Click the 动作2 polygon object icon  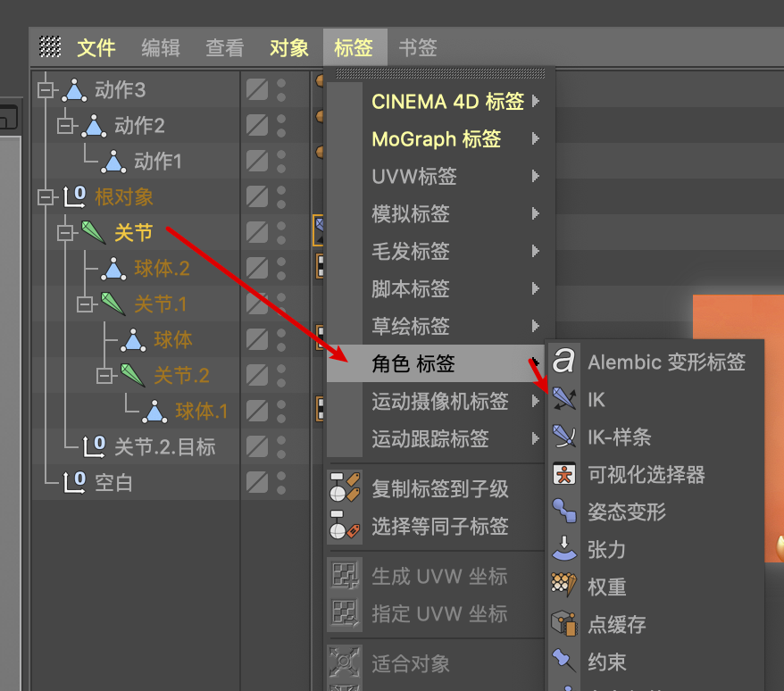(94, 126)
